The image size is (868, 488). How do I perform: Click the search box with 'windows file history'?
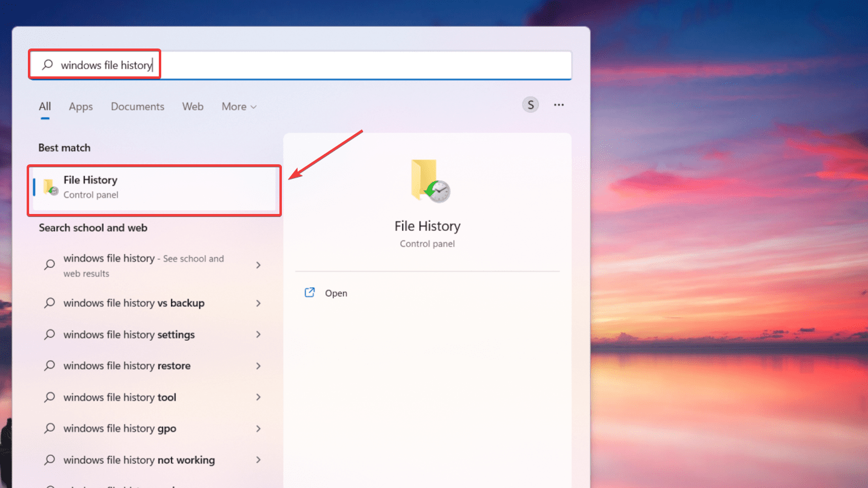point(301,65)
